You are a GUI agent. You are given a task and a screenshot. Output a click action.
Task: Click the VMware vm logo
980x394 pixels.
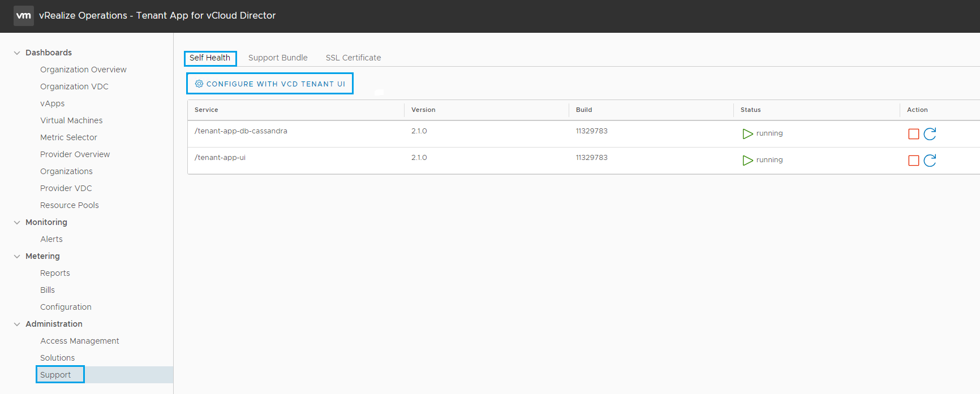click(24, 16)
